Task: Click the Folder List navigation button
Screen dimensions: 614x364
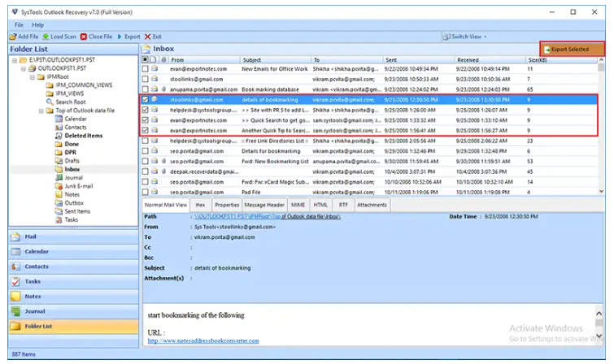Action: (x=74, y=327)
